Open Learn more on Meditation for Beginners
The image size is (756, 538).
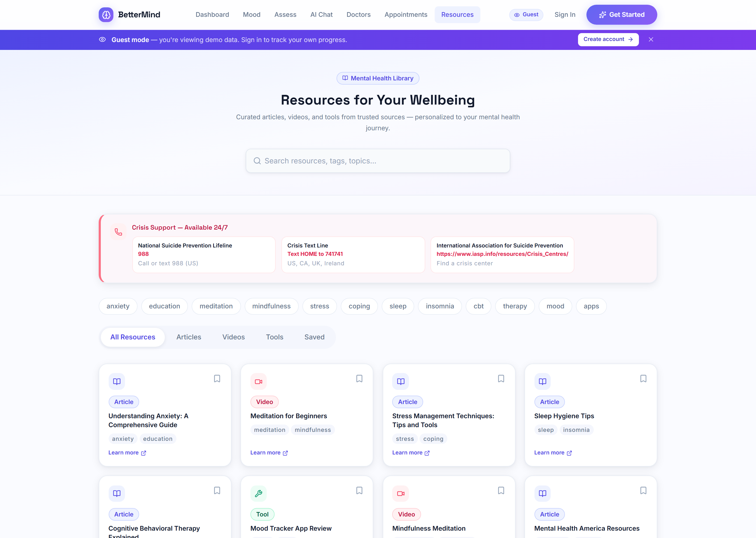tap(269, 453)
